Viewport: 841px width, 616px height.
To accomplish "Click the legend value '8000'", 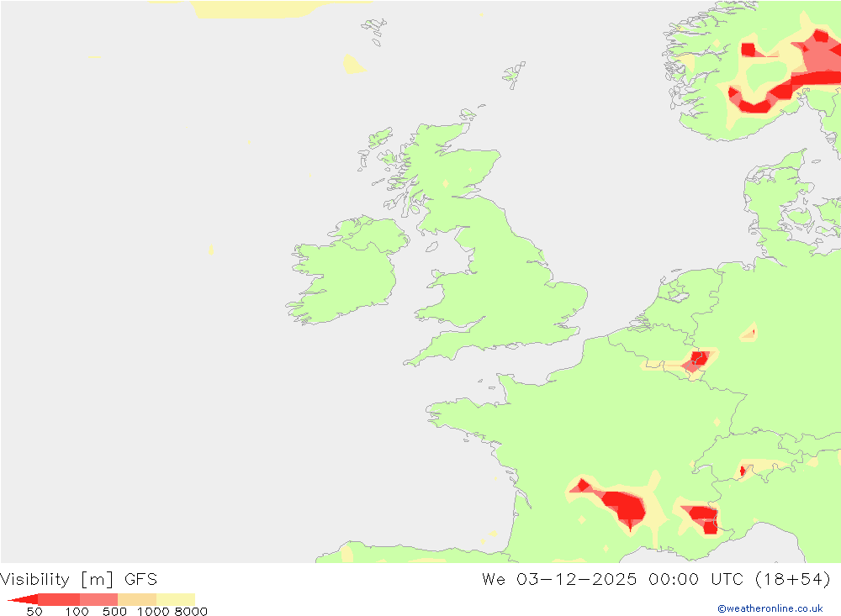I will (x=191, y=612).
